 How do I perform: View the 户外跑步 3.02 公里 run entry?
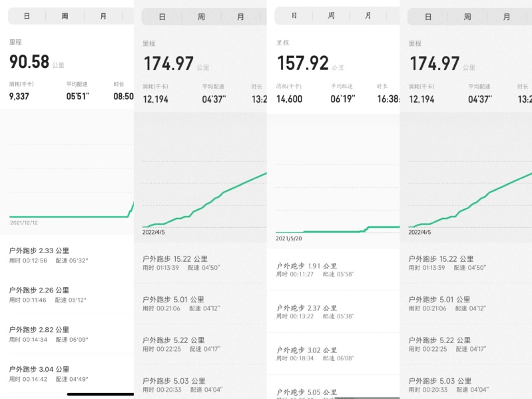coord(333,354)
